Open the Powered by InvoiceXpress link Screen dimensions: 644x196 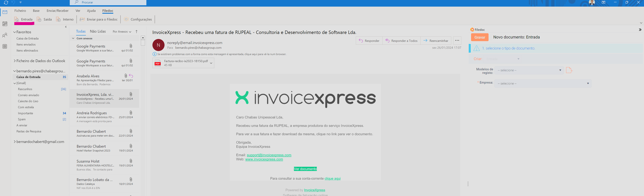click(315, 190)
